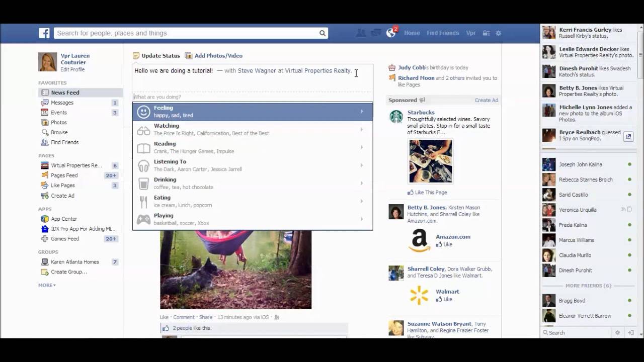Click the Watching glasses icon
The width and height of the screenshot is (644, 362).
(143, 130)
